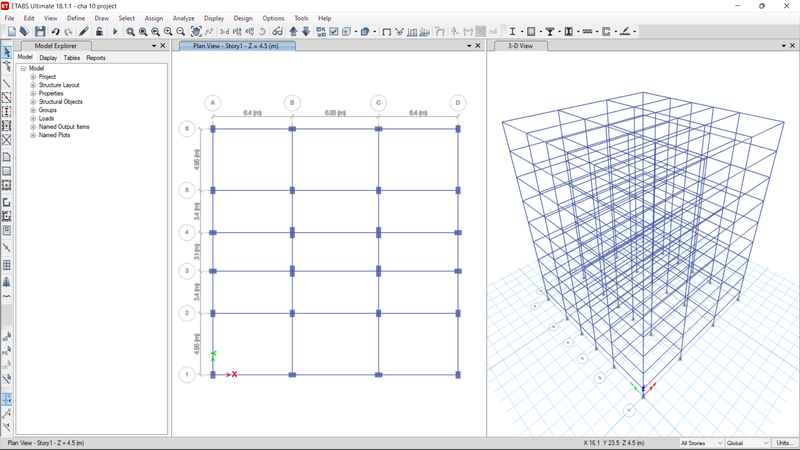The image size is (800, 450).
Task: Click the Undo arrow icon
Action: pyautogui.click(x=55, y=32)
